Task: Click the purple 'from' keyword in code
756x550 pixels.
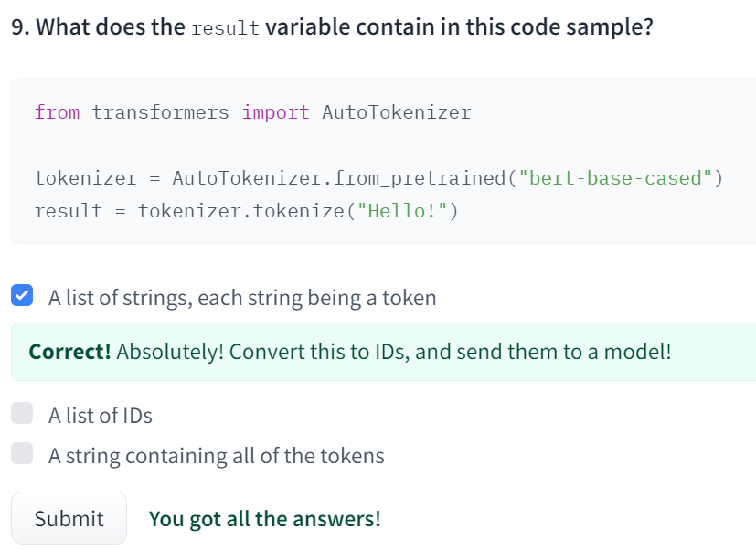Action: 57,113
